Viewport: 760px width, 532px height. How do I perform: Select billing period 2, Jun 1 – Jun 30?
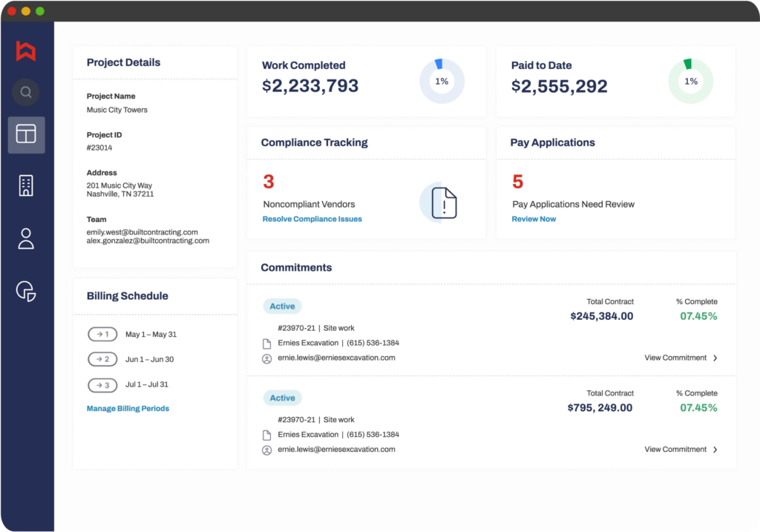[102, 359]
